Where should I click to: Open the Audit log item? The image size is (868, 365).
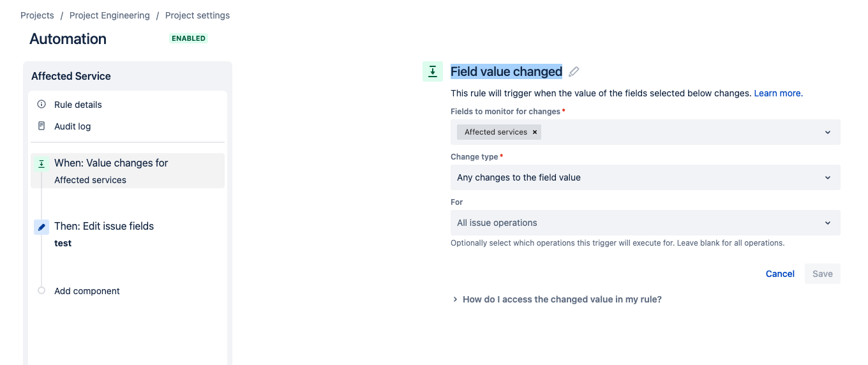pos(72,126)
